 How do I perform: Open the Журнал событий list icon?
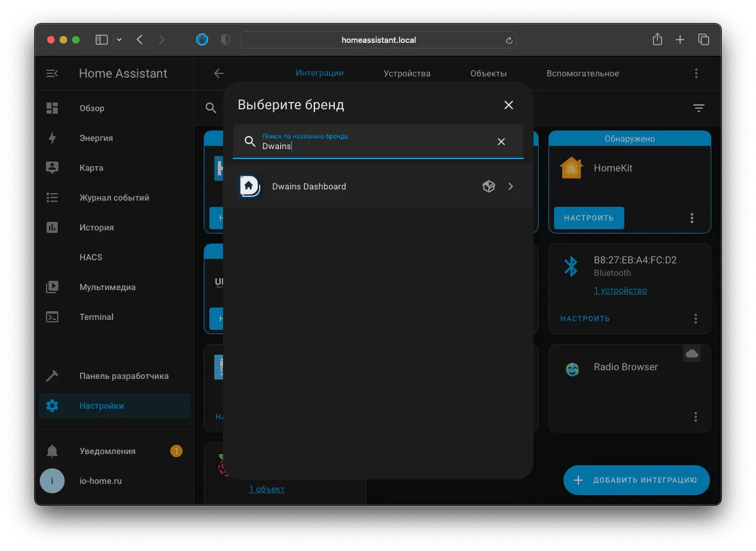[x=52, y=198]
